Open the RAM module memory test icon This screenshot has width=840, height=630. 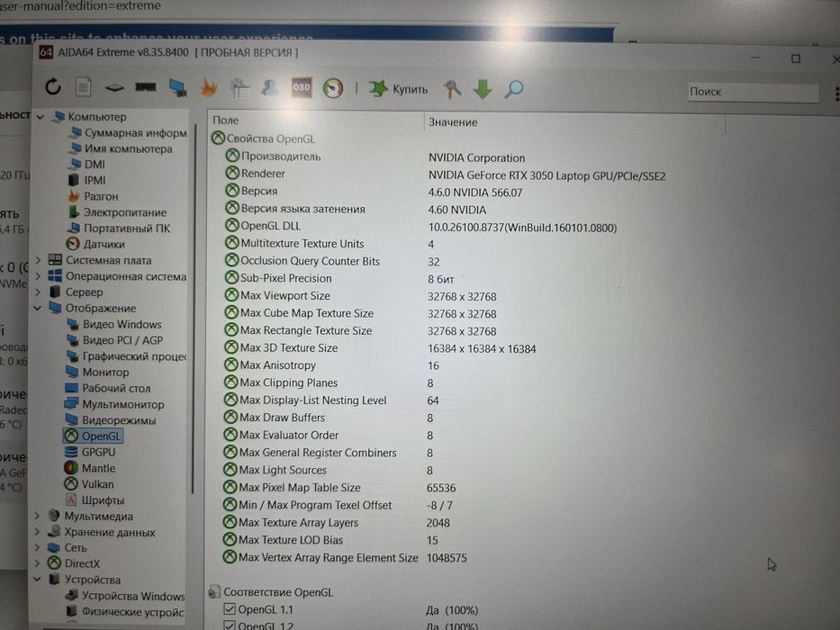(x=145, y=86)
